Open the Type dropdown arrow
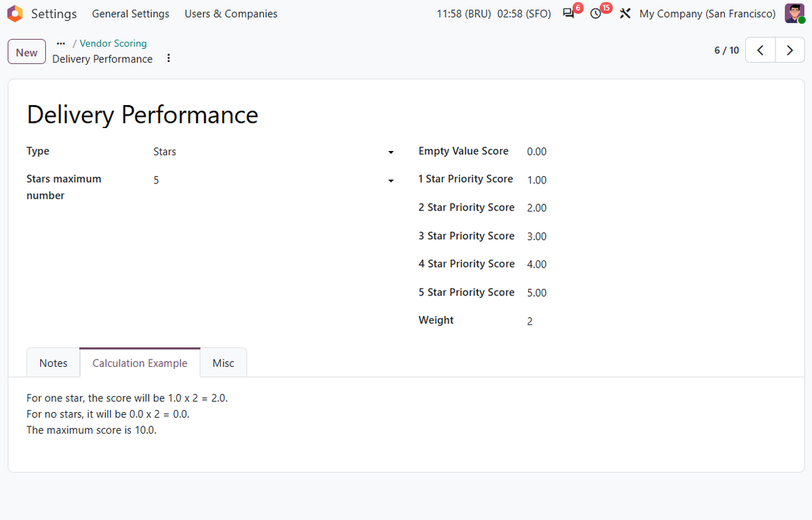Viewport: 812px width, 520px height. [391, 152]
